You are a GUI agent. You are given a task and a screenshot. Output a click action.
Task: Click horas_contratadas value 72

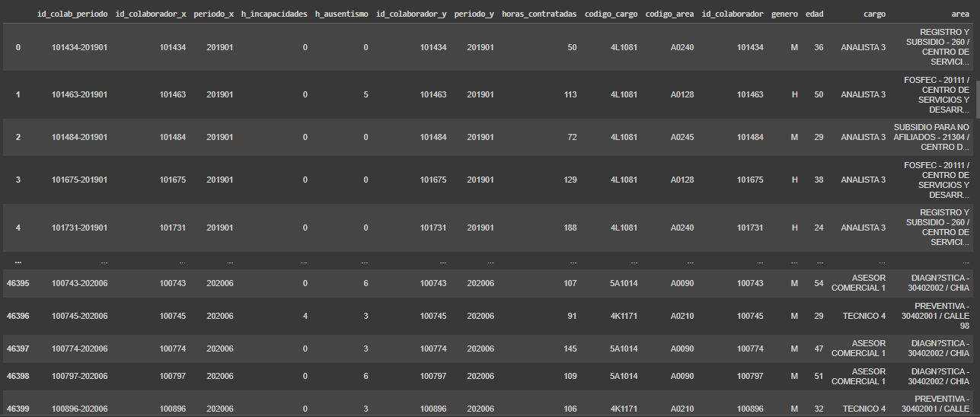coord(572,137)
